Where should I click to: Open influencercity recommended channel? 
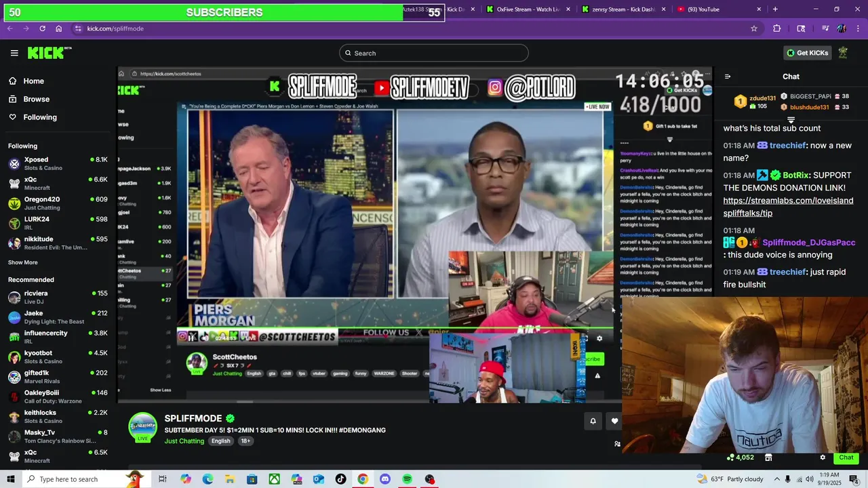click(58, 337)
